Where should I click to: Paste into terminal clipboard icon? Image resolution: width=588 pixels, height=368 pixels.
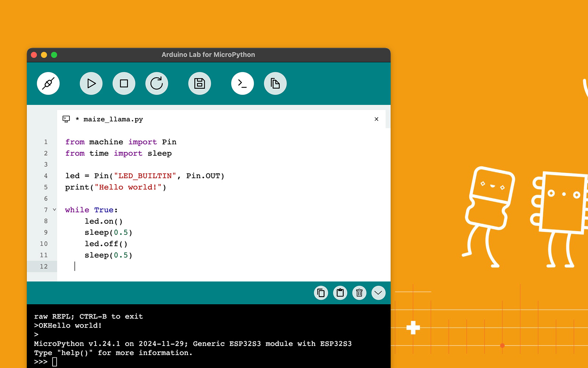coord(340,293)
